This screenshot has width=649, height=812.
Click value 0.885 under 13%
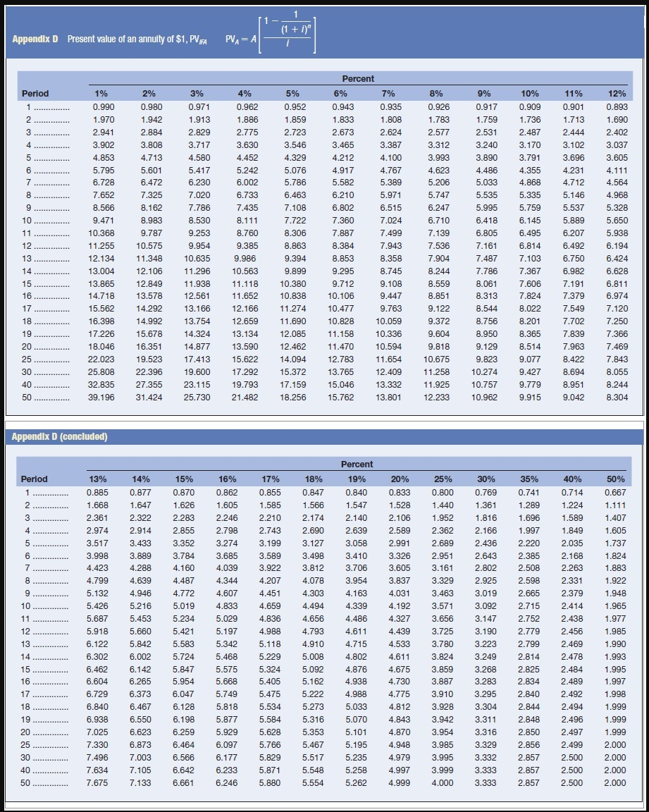[97, 493]
